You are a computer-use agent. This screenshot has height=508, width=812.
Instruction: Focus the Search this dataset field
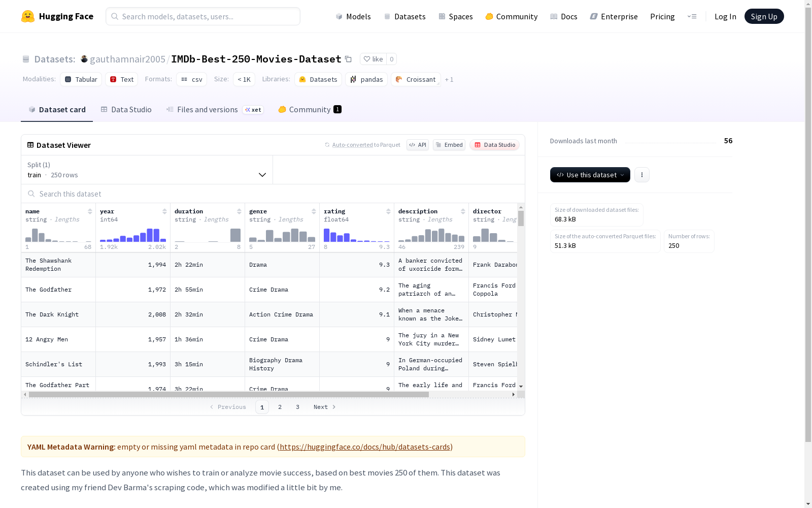[273, 194]
